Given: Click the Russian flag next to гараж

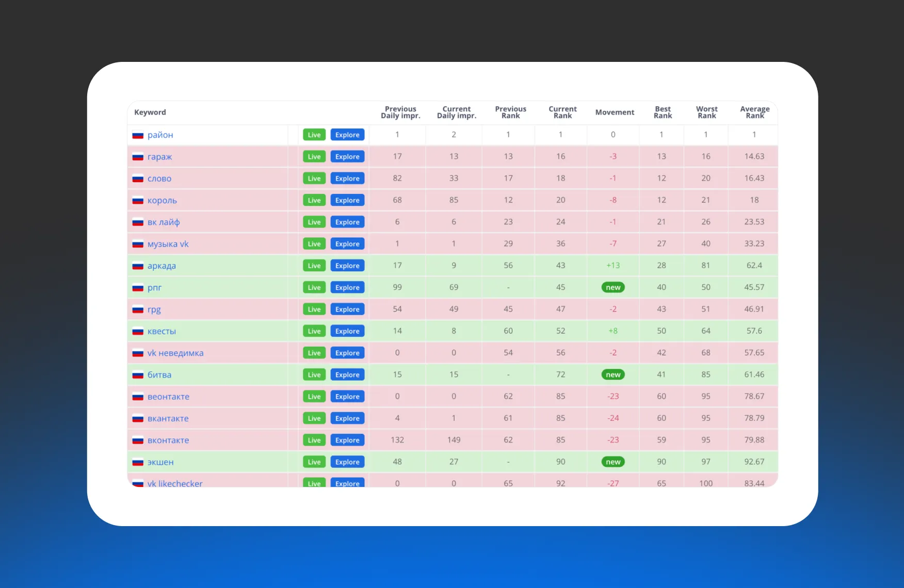Looking at the screenshot, I should 138,157.
